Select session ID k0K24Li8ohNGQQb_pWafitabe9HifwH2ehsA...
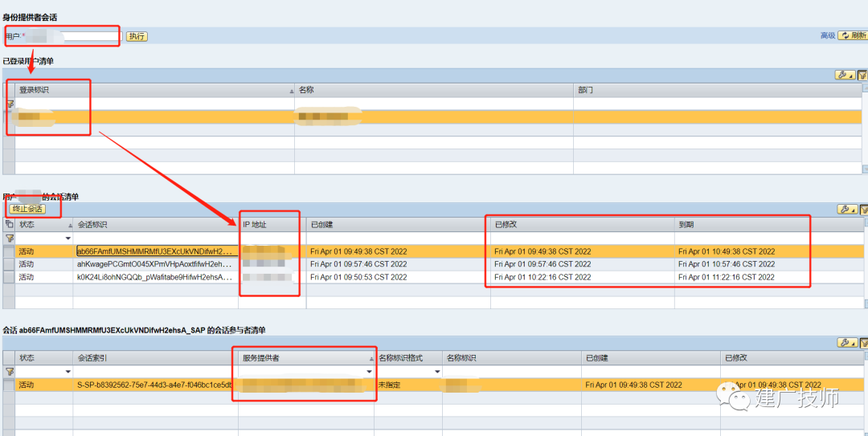 (156, 277)
